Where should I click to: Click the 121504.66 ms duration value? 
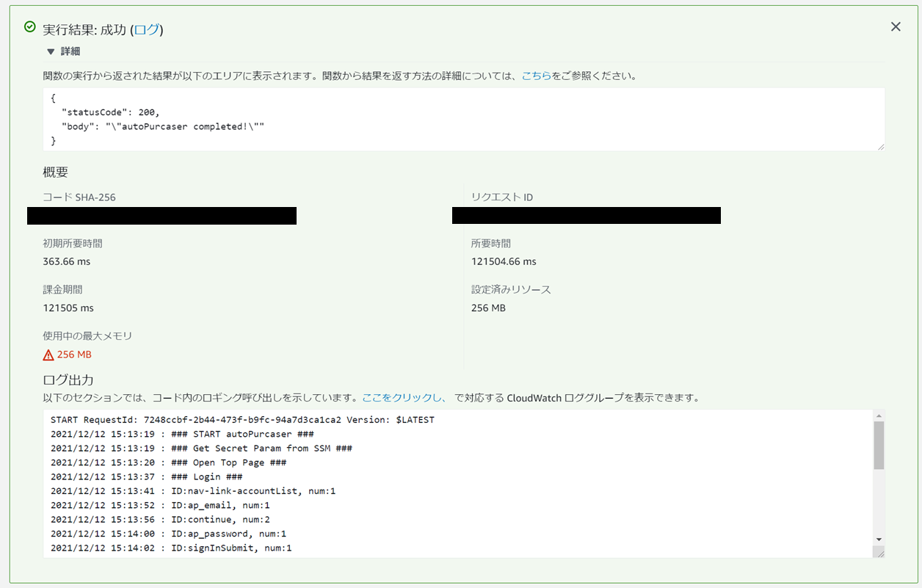tap(504, 262)
